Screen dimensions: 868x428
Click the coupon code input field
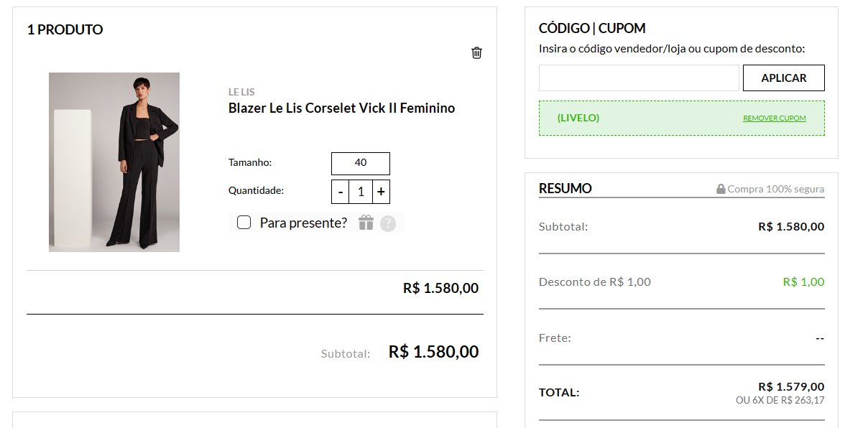639,78
